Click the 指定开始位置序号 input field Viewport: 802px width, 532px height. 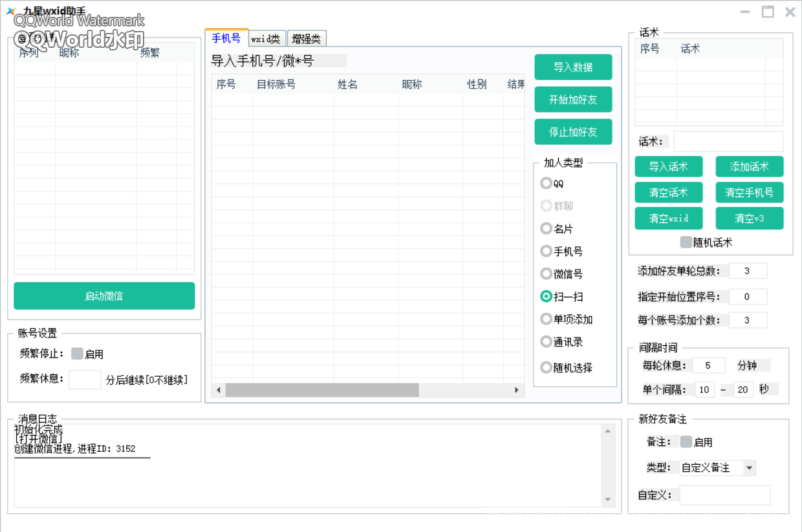pos(748,297)
